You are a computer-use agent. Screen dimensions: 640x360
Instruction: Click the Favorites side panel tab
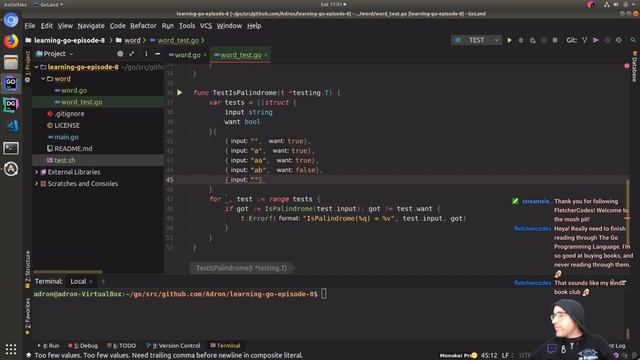click(28, 316)
